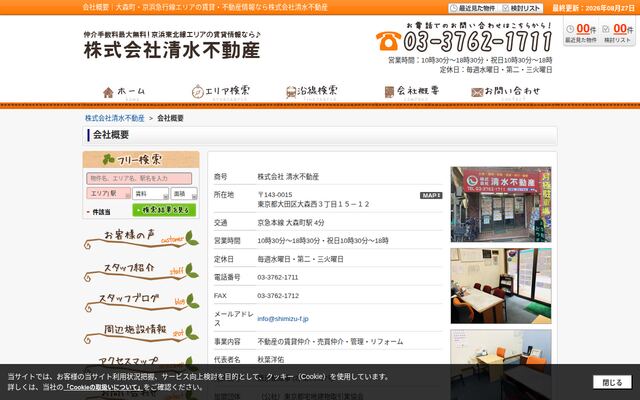View the office desk with orange chairs photo

[501, 364]
